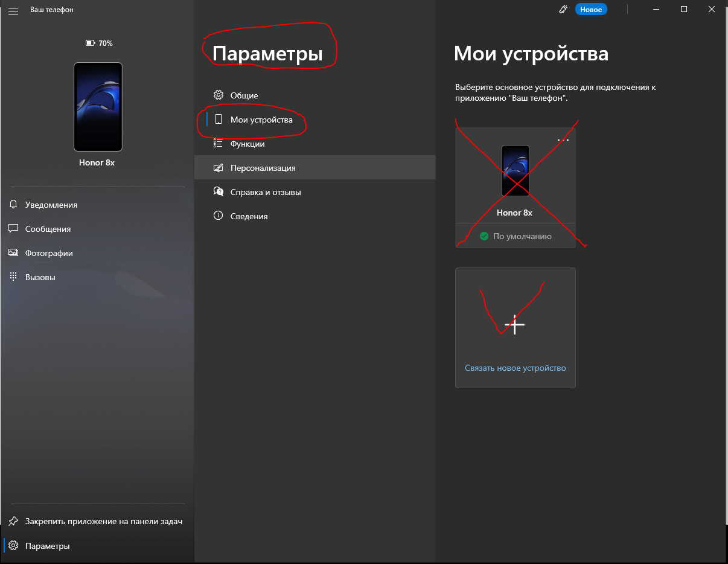Select the Honor 8x device card thumbnail
The image size is (728, 564).
coord(516,171)
